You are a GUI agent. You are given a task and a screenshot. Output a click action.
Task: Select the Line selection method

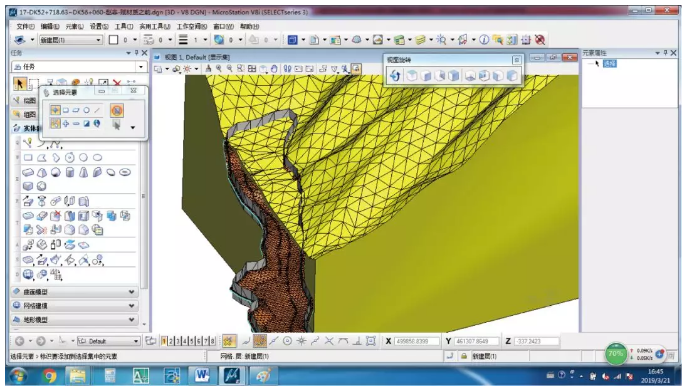[x=97, y=110]
